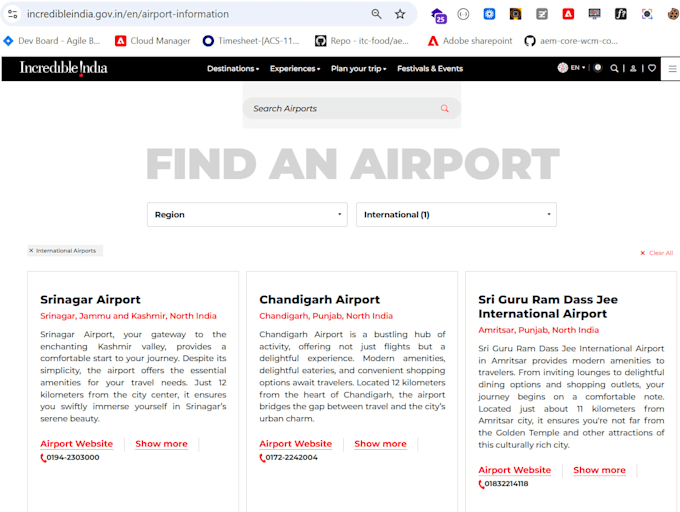Open Chandigarh Airport's Airport Website link
The height and width of the screenshot is (512, 680).
[x=295, y=444]
